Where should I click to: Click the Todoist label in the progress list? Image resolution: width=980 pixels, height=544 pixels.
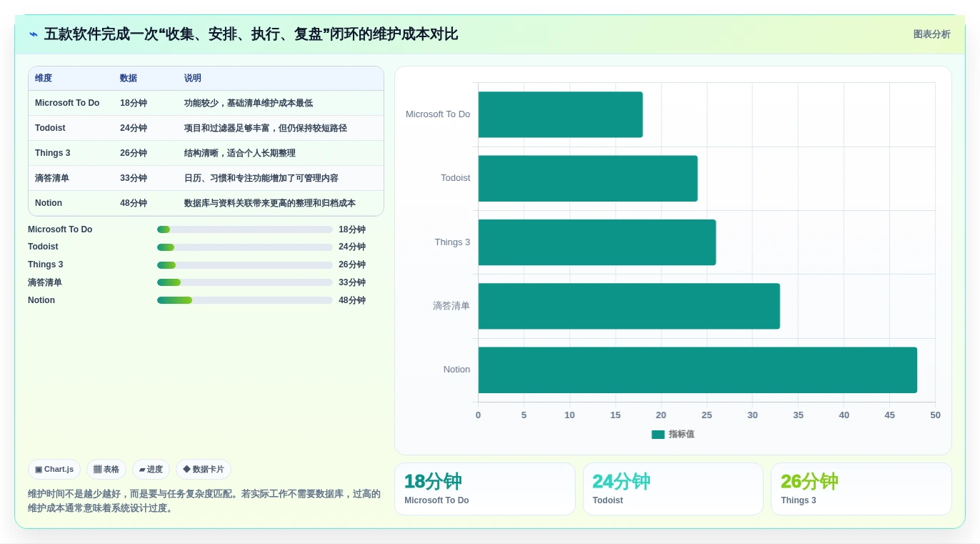click(43, 247)
